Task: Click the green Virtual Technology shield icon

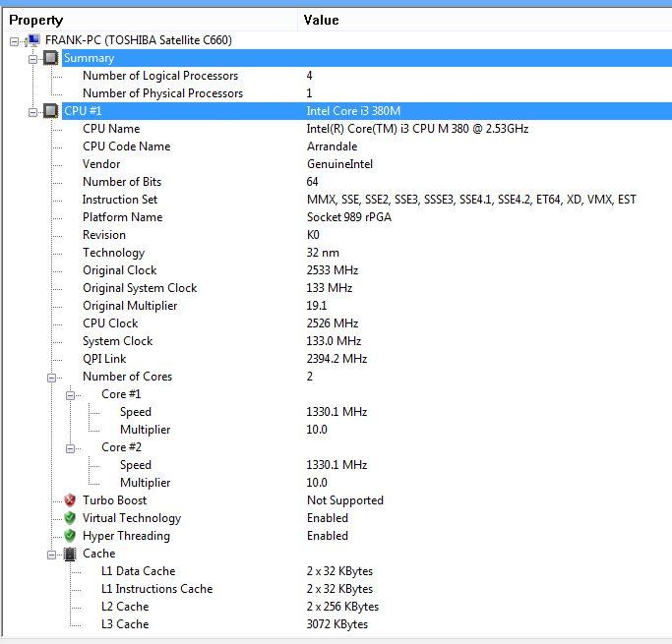Action: click(70, 518)
